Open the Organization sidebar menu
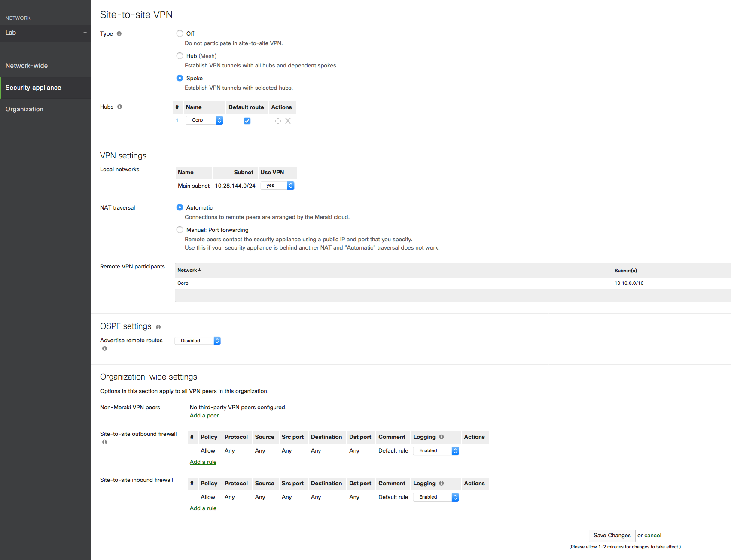The image size is (731, 560). coord(24,109)
